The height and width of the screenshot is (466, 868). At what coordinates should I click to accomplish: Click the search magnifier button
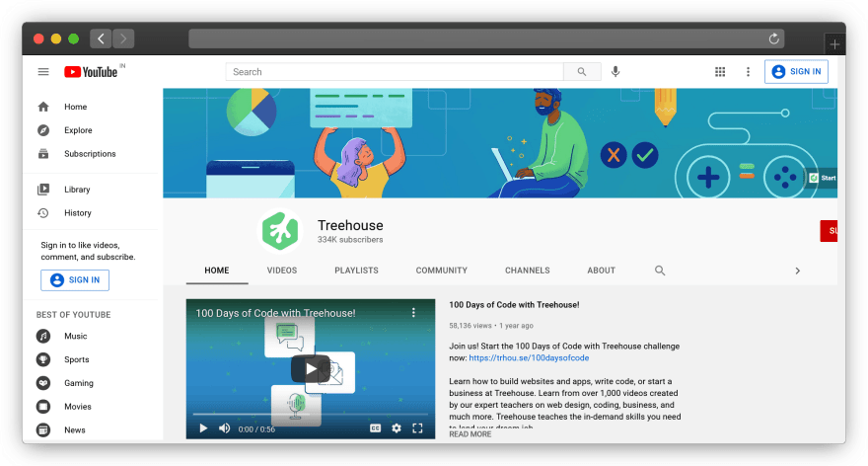tap(582, 72)
